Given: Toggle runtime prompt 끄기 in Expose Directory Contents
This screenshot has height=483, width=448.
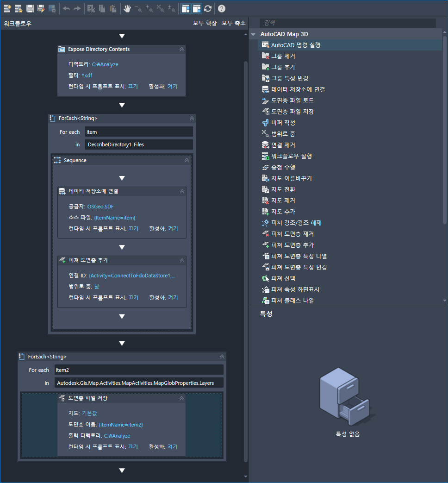Looking at the screenshot, I should pyautogui.click(x=133, y=87).
